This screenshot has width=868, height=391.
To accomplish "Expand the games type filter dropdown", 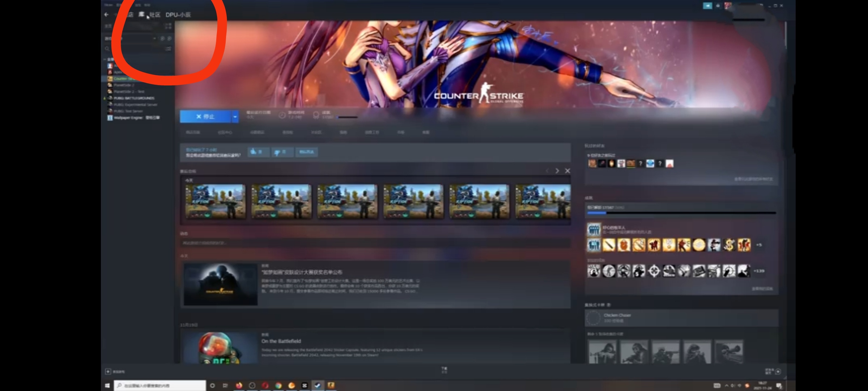I will point(155,38).
